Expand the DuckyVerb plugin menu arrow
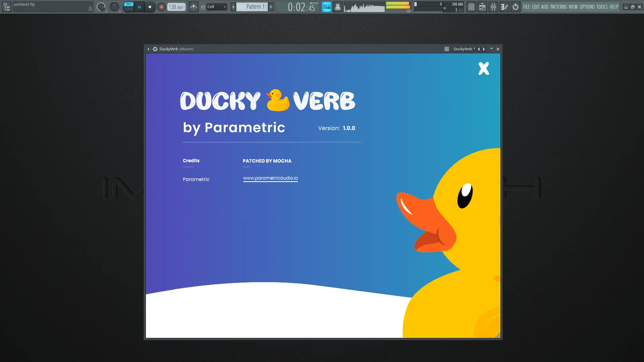The width and height of the screenshot is (644, 362). point(148,49)
